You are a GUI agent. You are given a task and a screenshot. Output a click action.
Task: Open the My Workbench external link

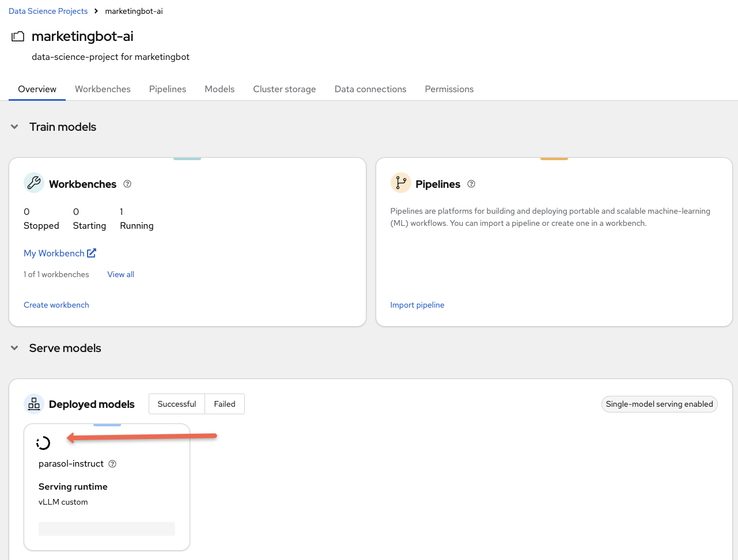click(59, 253)
